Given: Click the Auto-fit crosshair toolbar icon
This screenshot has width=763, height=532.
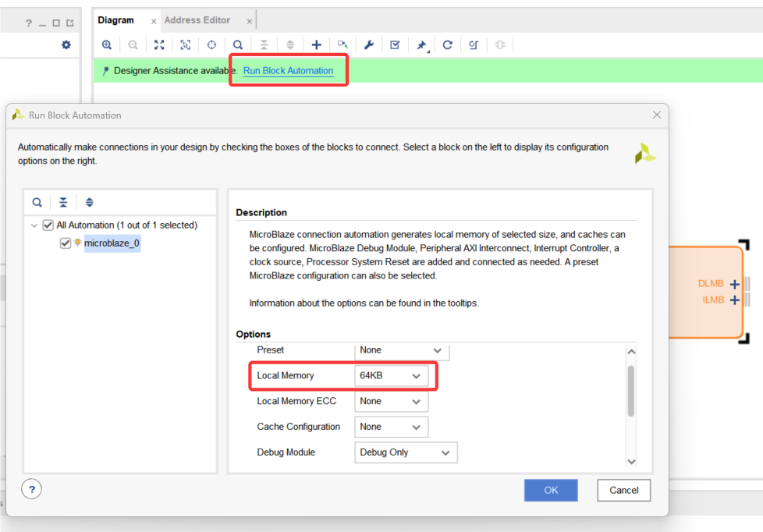Looking at the screenshot, I should point(211,44).
